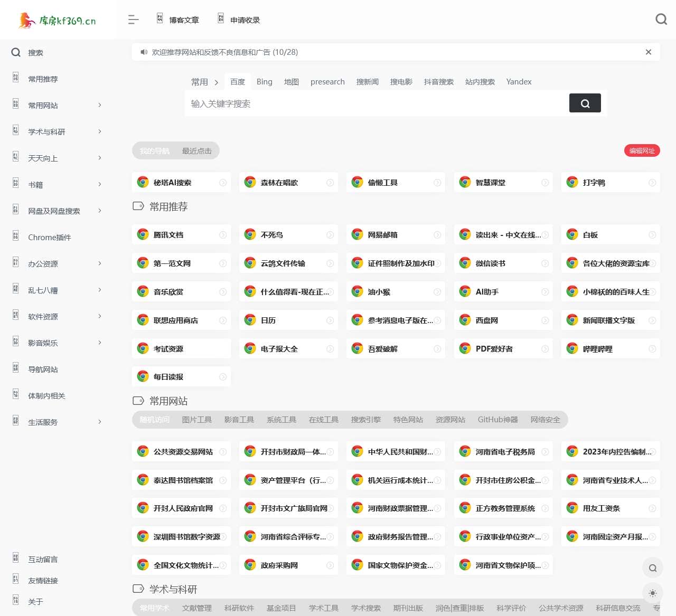Click the dark search submit button
Viewport: 676px width, 616px height.
pyautogui.click(x=585, y=103)
